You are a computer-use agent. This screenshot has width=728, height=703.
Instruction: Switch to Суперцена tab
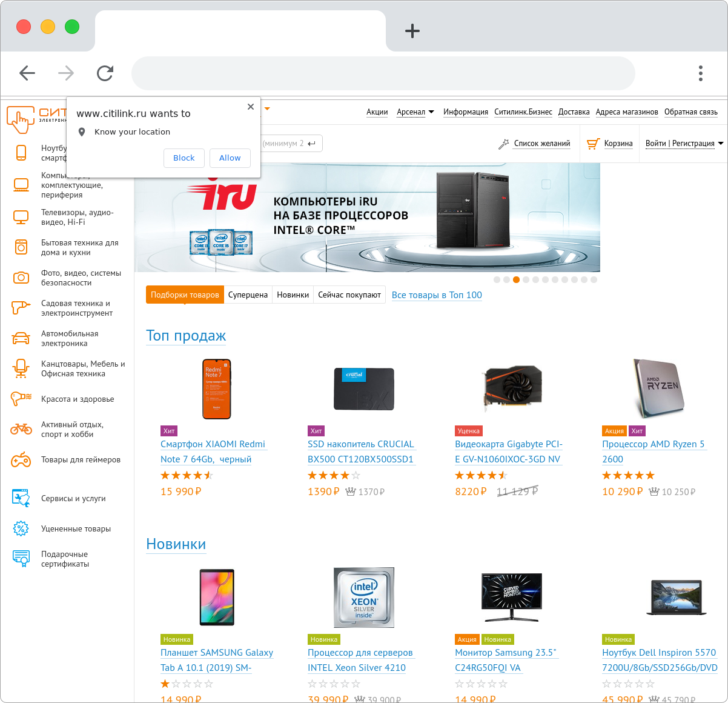pyautogui.click(x=248, y=295)
